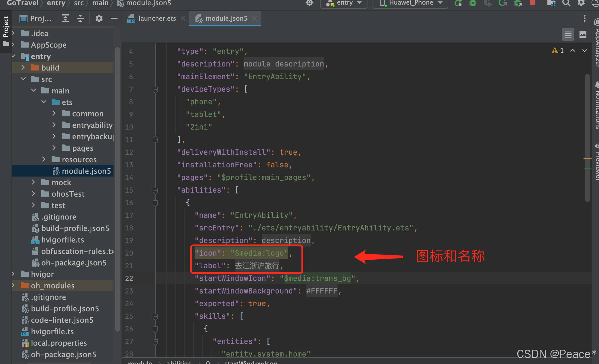
Task: Open IDE settings gear in top toolbar
Action: pos(581,3)
